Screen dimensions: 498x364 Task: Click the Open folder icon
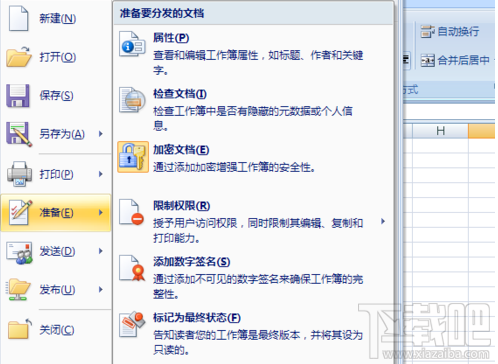click(19, 57)
